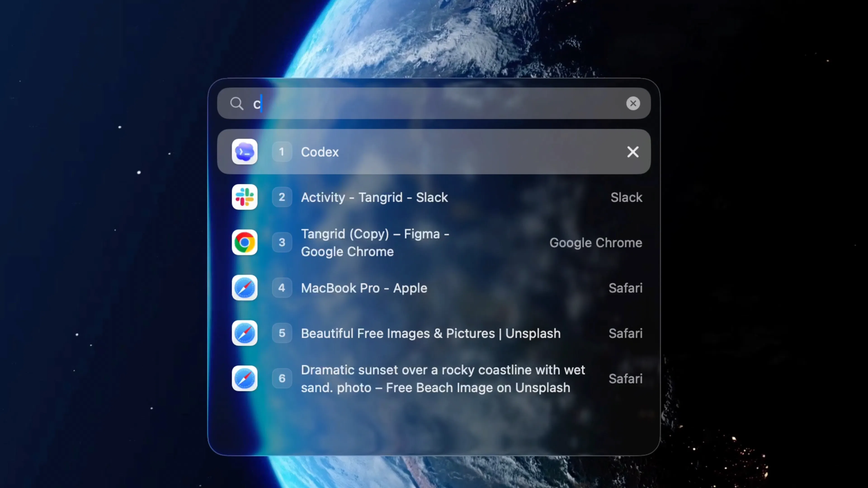Select the number 5 shortcut badge

point(282,333)
